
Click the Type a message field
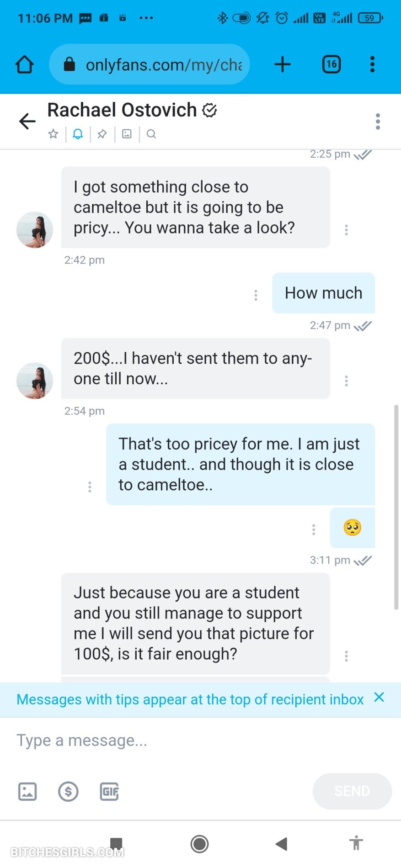pos(183,740)
